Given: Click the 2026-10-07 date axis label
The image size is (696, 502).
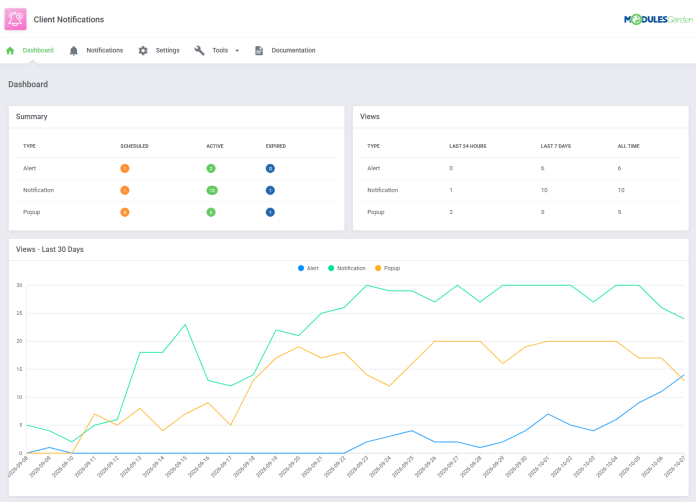Looking at the screenshot, I should pyautogui.click(x=675, y=466).
